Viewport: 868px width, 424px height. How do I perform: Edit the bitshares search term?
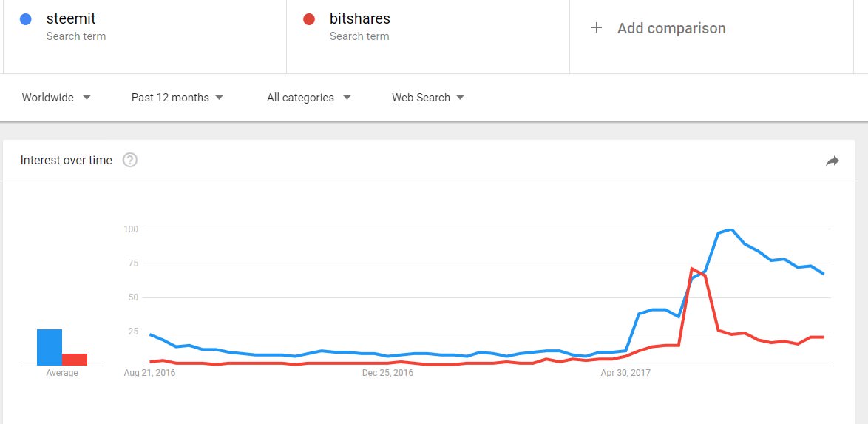360,18
